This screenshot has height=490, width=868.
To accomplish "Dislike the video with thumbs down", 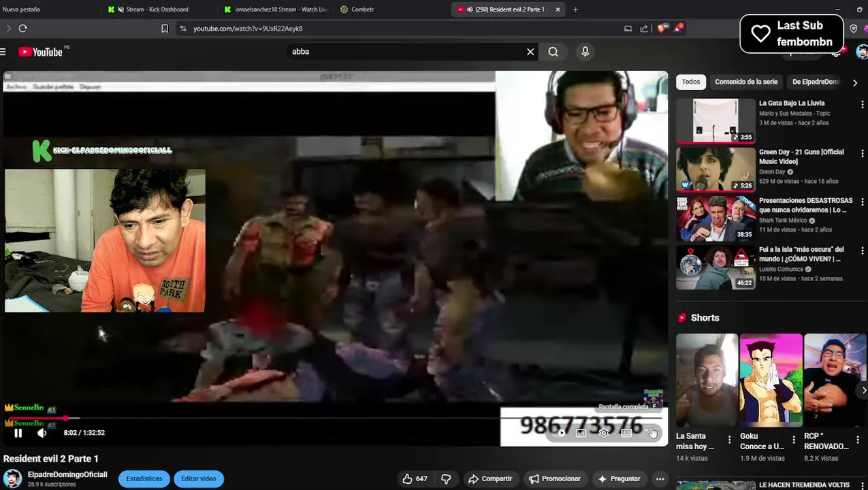I will click(x=446, y=479).
